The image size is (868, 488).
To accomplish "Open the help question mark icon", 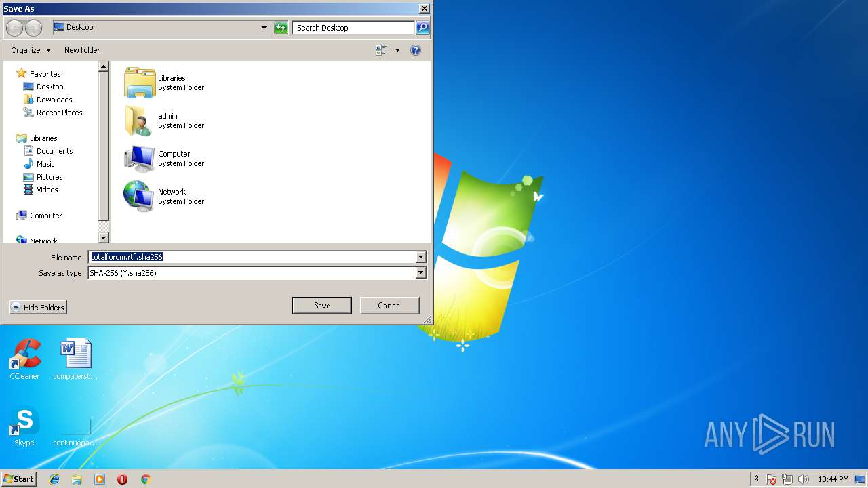I will [x=416, y=50].
